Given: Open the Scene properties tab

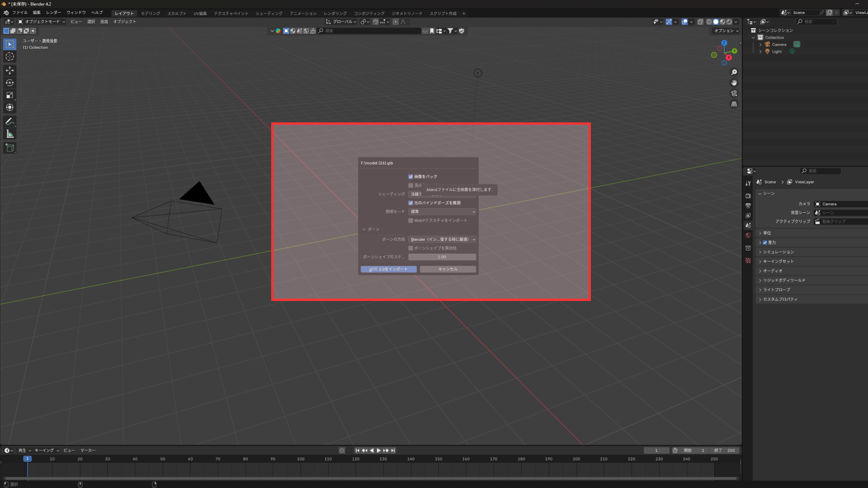Looking at the screenshot, I should pos(748,225).
